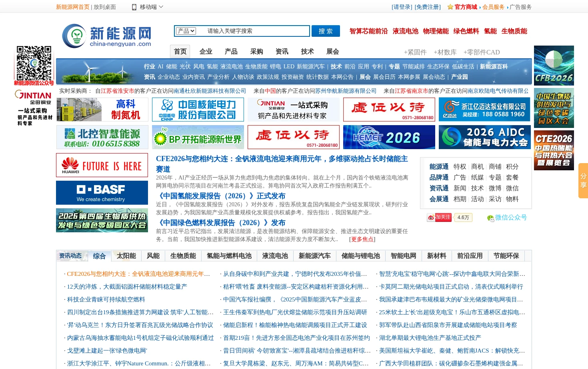
Task: Click the WeChat icon beside 微信公众号
Action: click(490, 218)
